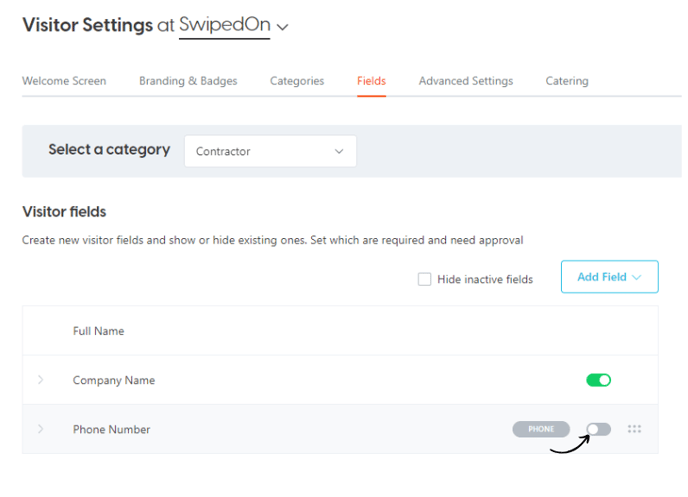This screenshot has height=497, width=688.
Task: Open the Contractor category dropdown
Action: tap(270, 151)
